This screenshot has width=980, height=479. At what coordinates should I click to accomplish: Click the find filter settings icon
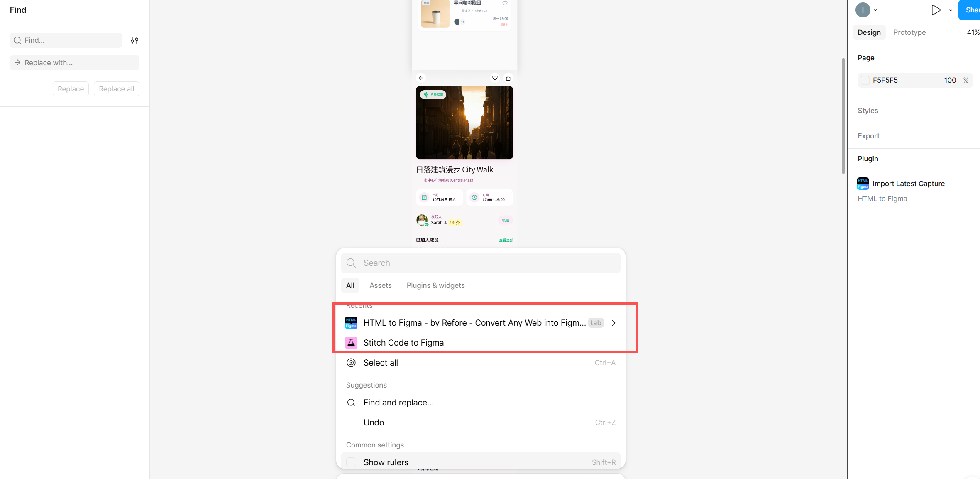(x=134, y=40)
